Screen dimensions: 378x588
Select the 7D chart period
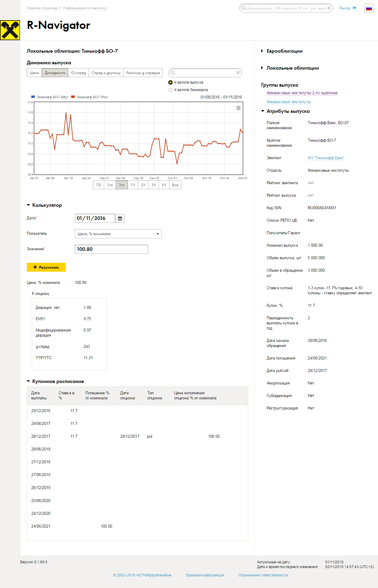(99, 185)
